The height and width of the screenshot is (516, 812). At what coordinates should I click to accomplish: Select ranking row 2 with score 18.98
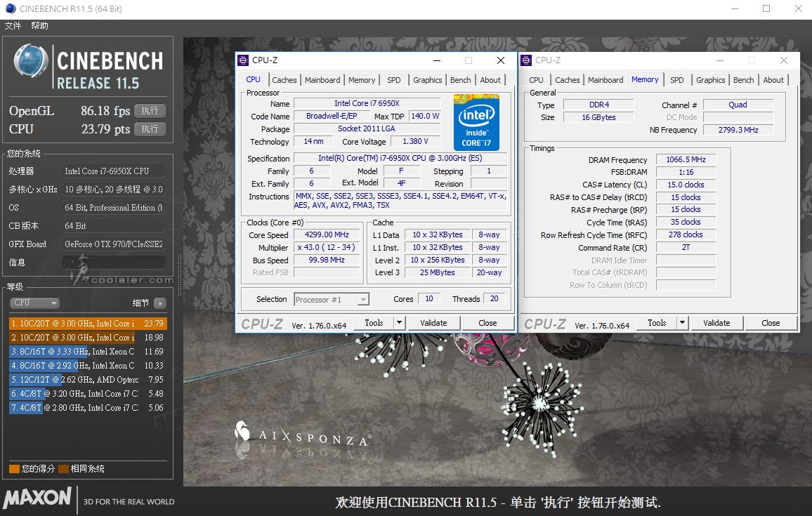[x=88, y=338]
